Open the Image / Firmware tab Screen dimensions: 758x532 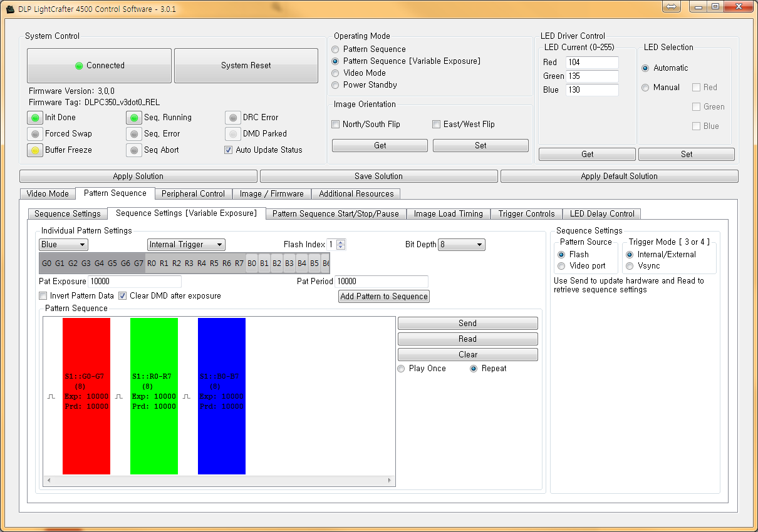272,194
